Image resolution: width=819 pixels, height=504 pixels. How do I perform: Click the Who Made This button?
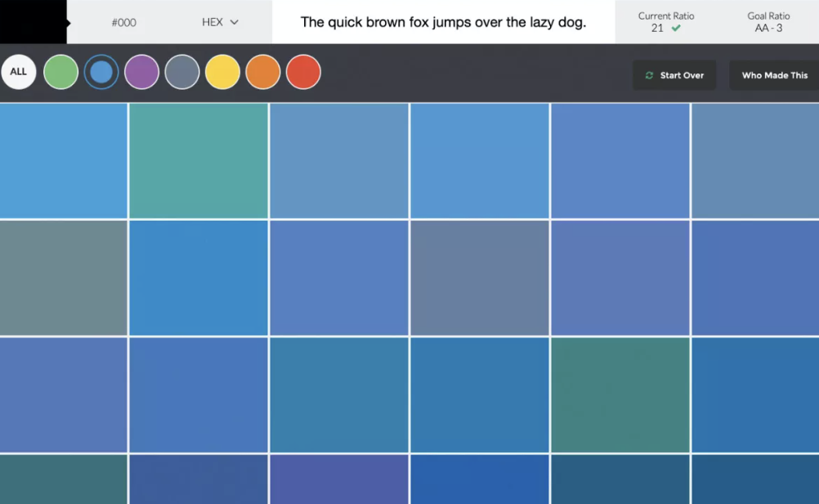click(x=774, y=75)
